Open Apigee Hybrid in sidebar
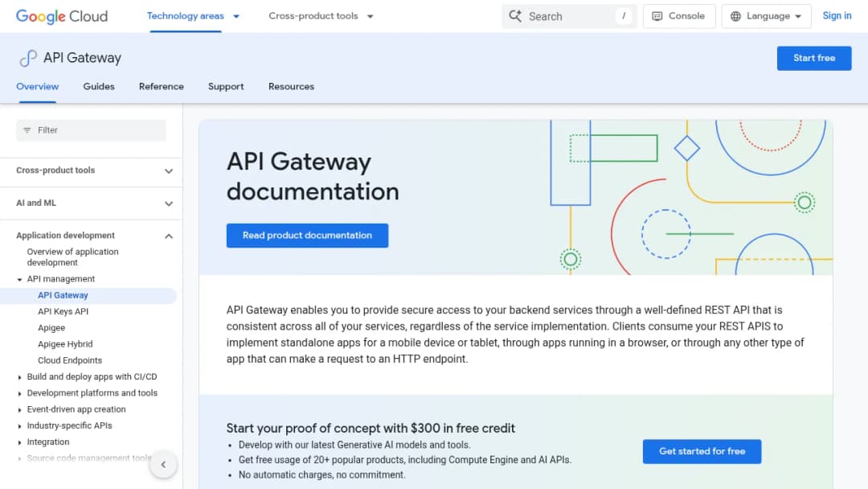This screenshot has height=489, width=868. click(x=65, y=344)
